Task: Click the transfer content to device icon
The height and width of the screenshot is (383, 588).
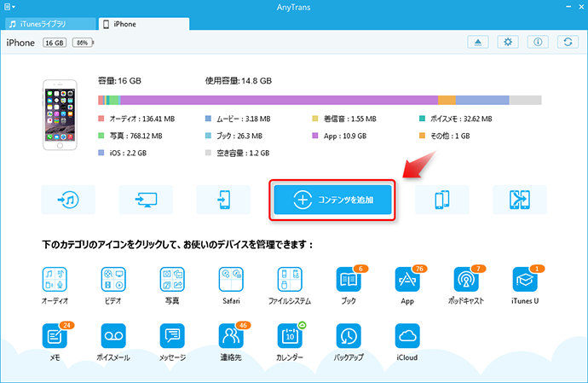Action: pyautogui.click(x=223, y=200)
